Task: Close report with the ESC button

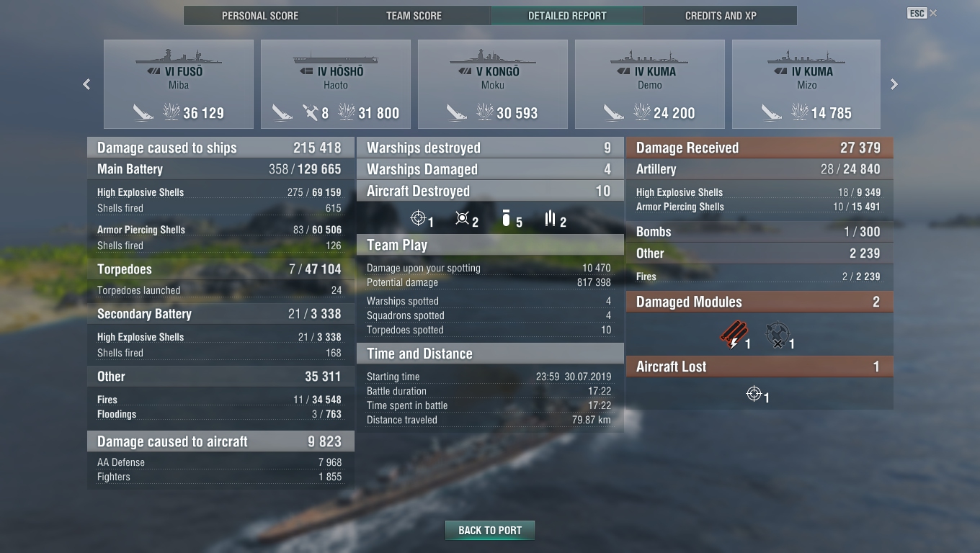Action: pyautogui.click(x=917, y=13)
